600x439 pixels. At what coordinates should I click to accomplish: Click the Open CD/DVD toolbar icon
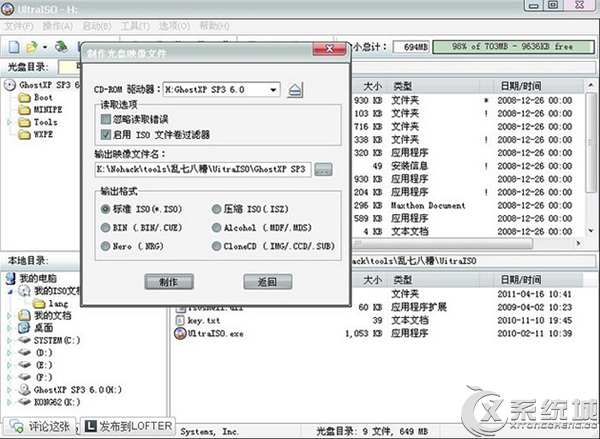click(x=61, y=47)
